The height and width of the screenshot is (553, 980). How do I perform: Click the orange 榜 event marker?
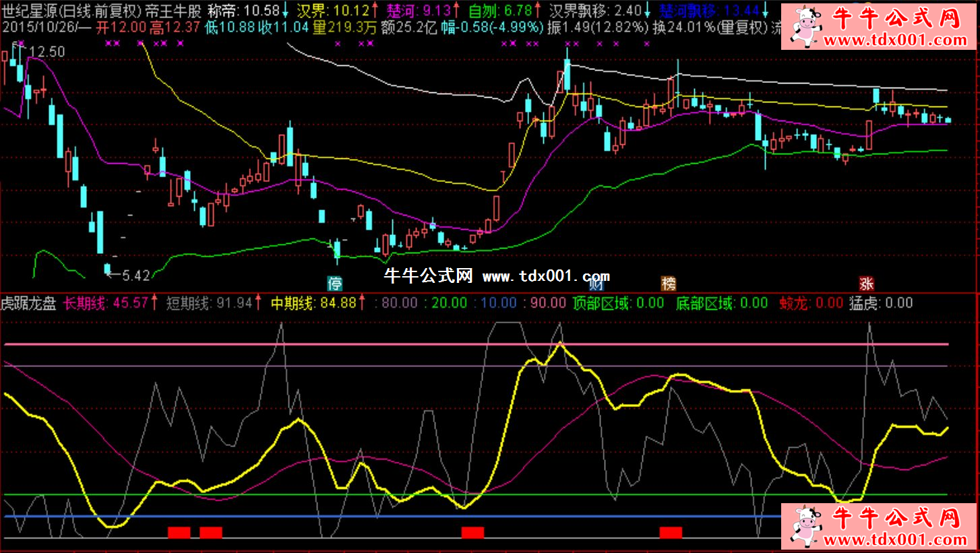pos(668,282)
